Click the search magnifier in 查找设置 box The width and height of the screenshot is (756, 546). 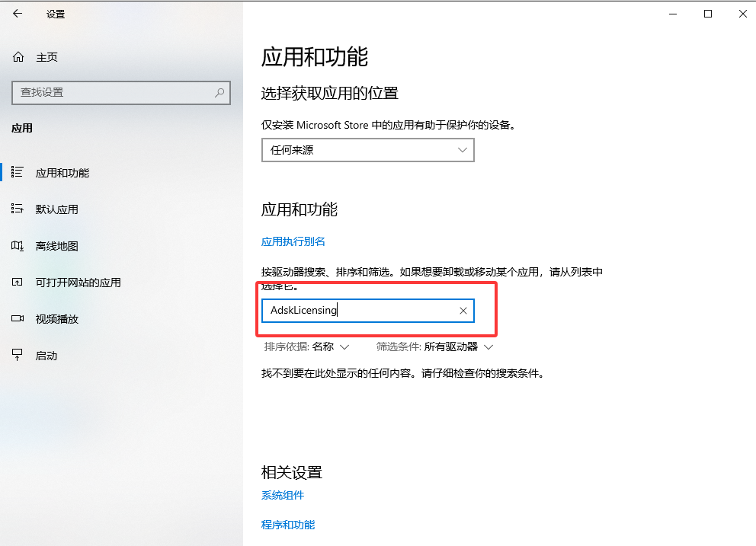222,92
